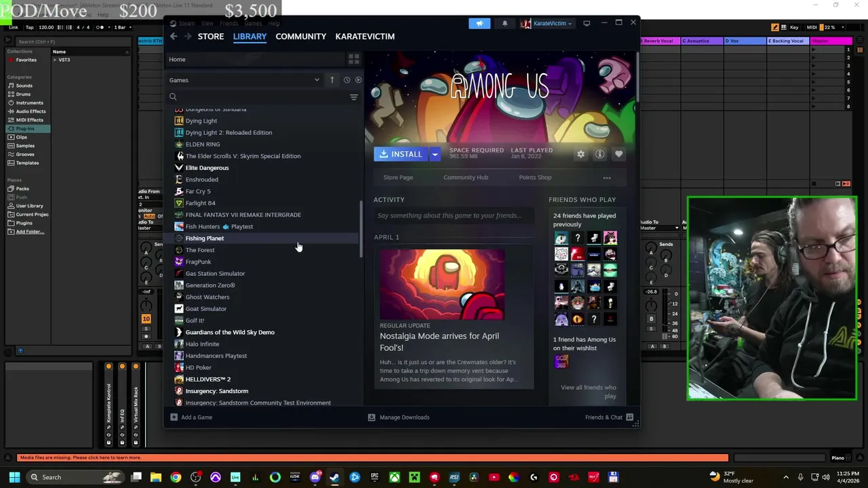The width and height of the screenshot is (868, 488).
Task: Open the KarateVictim account dropdown
Action: [547, 23]
